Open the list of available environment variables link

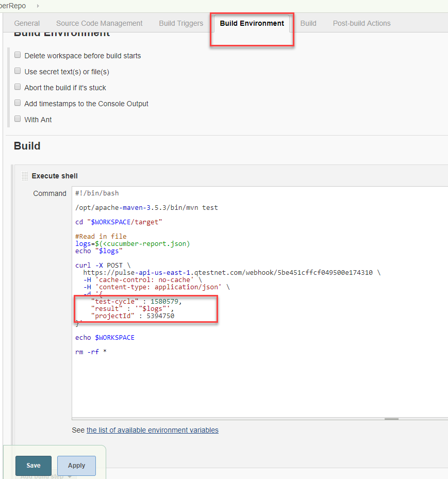(152, 430)
